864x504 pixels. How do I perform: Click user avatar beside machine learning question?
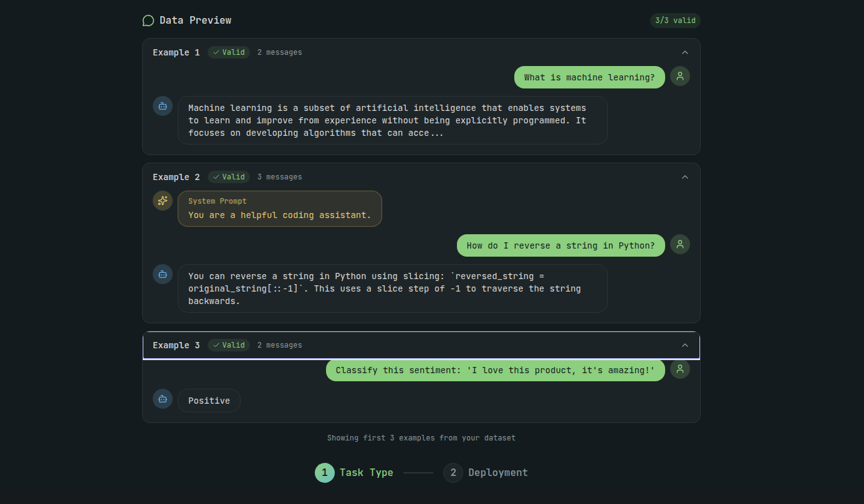[680, 76]
